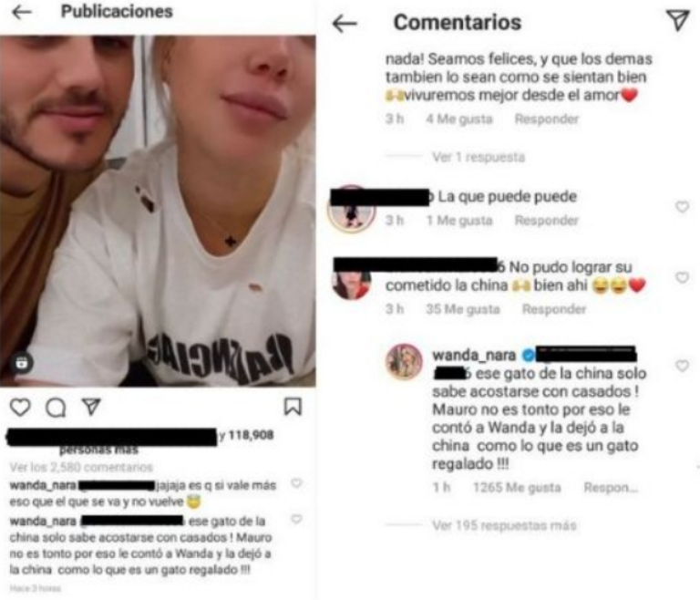Send the post with the paper plane icon
The width and height of the screenshot is (700, 600).
(x=91, y=407)
